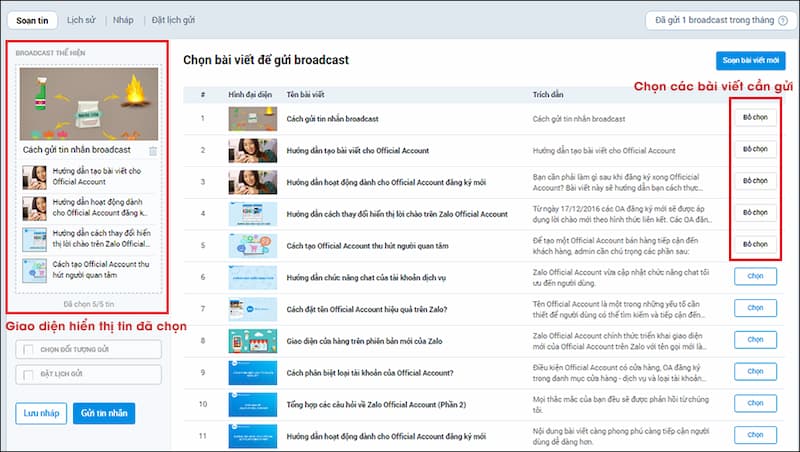Click the 'Trích dẫn' column header
The height and width of the screenshot is (452, 800).
(548, 94)
